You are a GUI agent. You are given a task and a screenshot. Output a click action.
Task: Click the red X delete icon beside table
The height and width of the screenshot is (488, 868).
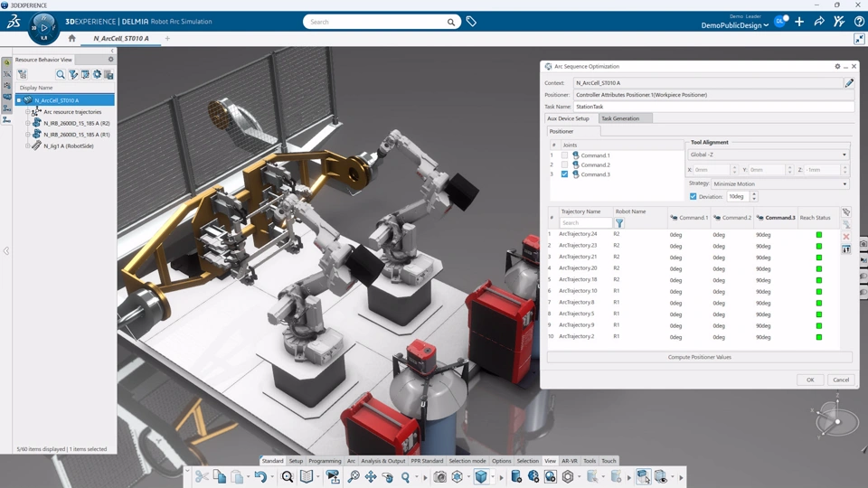point(846,237)
